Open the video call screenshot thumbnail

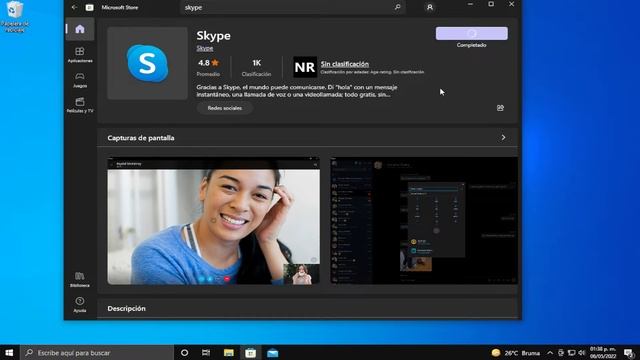click(213, 220)
